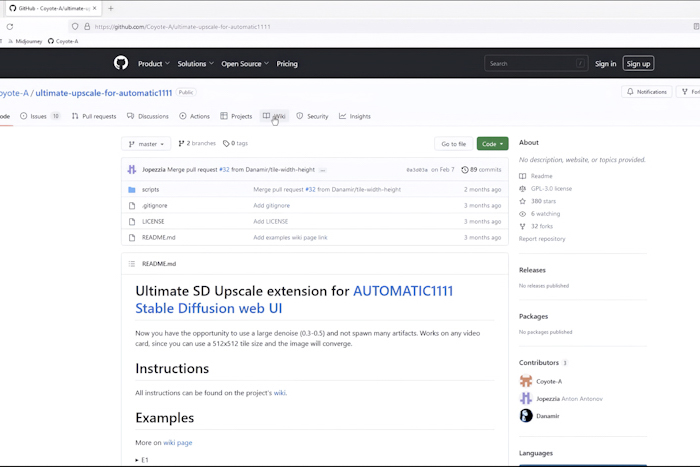Open Coyote-A contributor profile
Viewport: 700px width, 467px height.
[x=549, y=381]
